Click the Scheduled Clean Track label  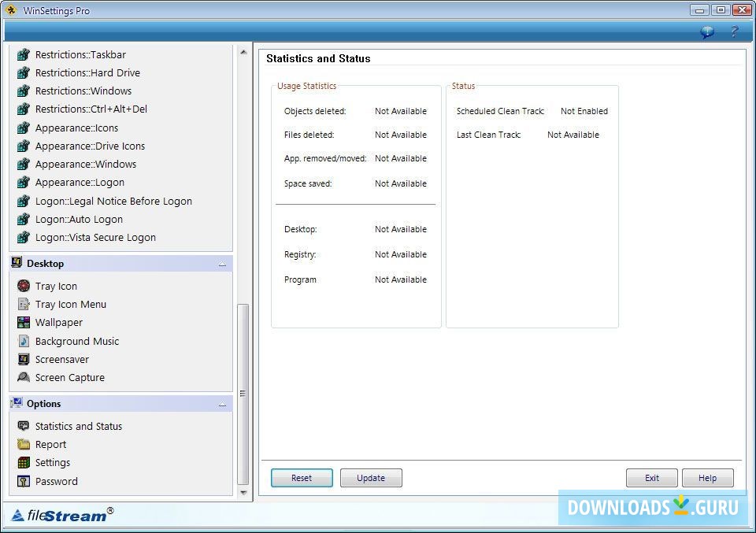(x=501, y=111)
